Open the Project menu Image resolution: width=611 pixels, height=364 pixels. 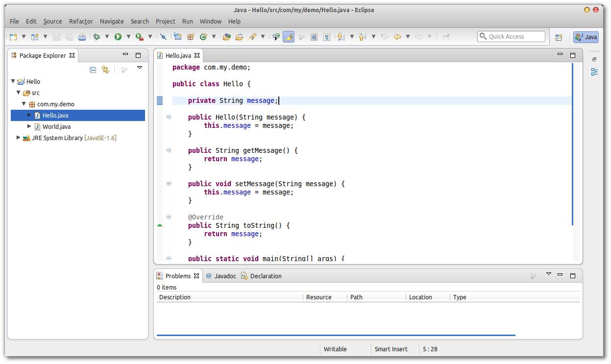click(166, 21)
